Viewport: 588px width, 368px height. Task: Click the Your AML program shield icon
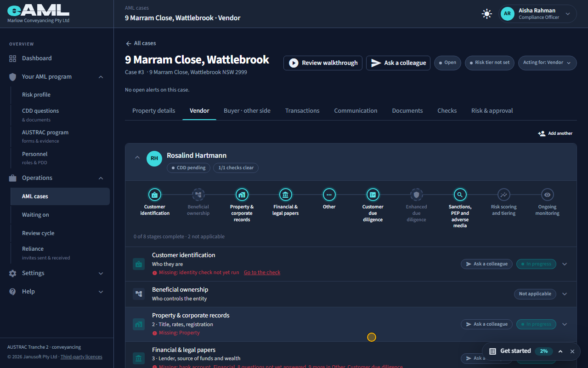tap(13, 77)
